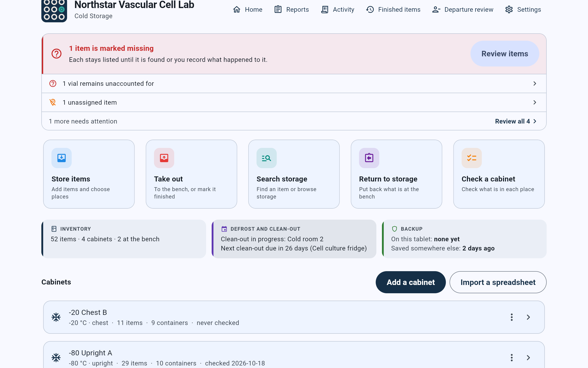Click the Review items button
The width and height of the screenshot is (588, 368).
point(505,54)
